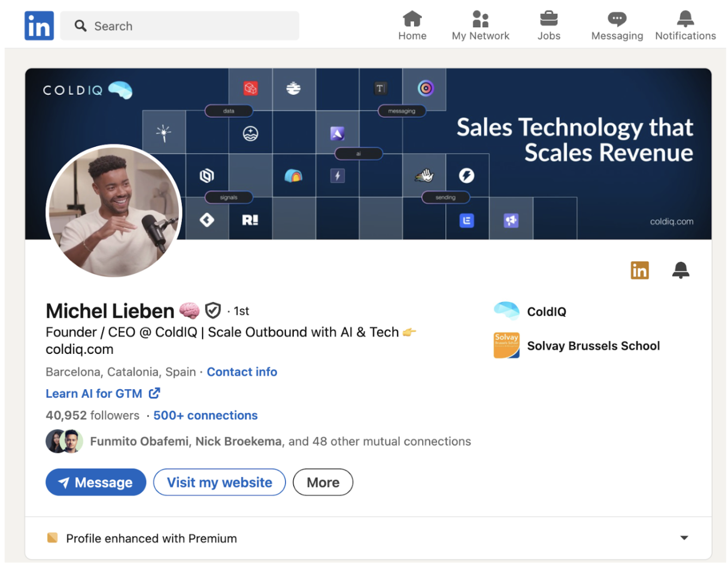The height and width of the screenshot is (567, 728).
Task: Open the Learn AI for GTM link
Action: [94, 394]
